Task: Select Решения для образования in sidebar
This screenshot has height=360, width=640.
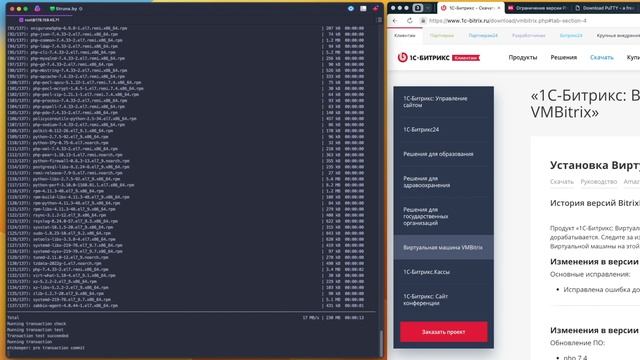Action: click(443, 154)
